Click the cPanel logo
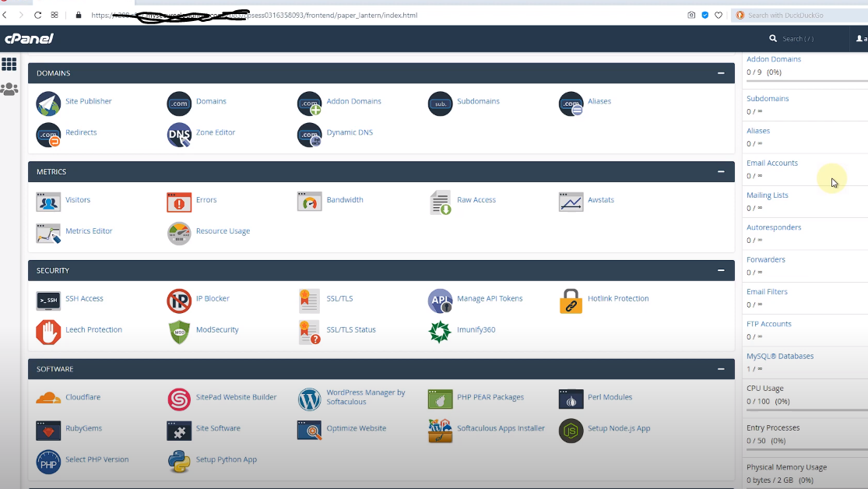868x489 pixels. [29, 39]
